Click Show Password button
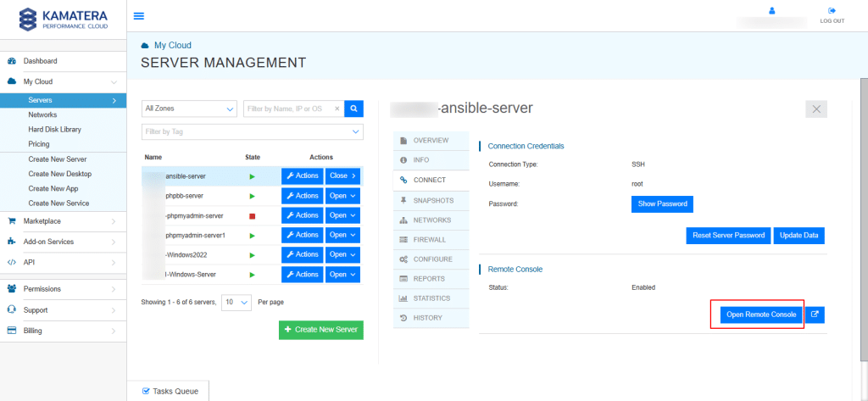The height and width of the screenshot is (401, 868). pyautogui.click(x=662, y=203)
